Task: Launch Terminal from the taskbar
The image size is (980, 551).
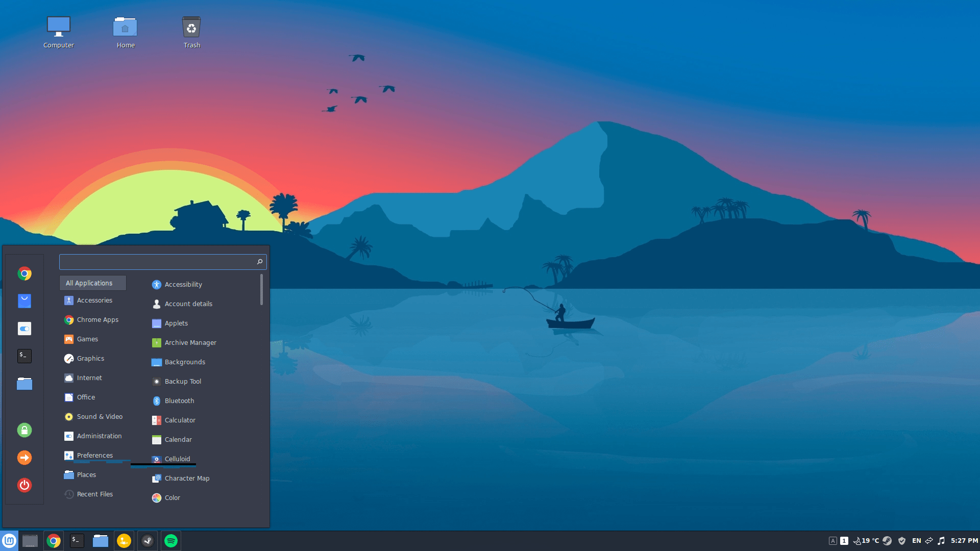Action: coord(77,541)
